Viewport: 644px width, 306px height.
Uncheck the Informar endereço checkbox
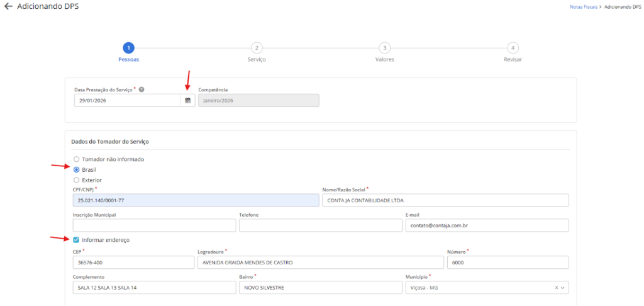[77, 240]
